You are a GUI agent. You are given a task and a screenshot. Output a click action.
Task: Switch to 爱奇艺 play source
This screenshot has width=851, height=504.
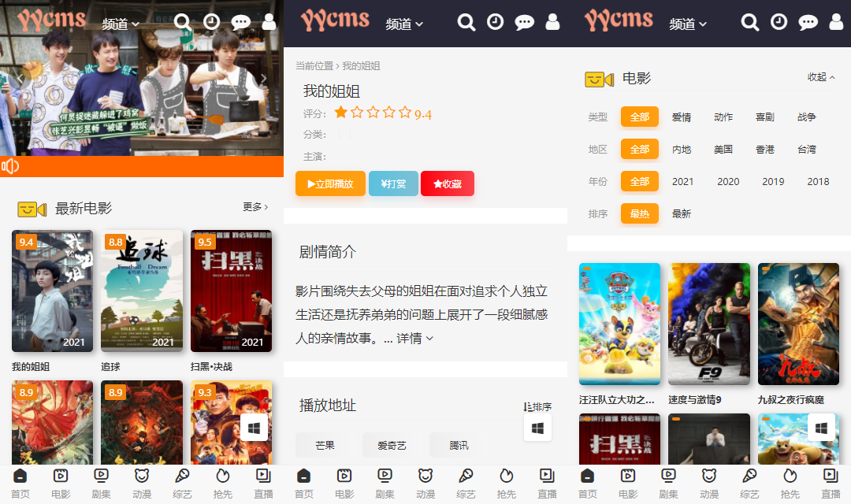pos(392,446)
